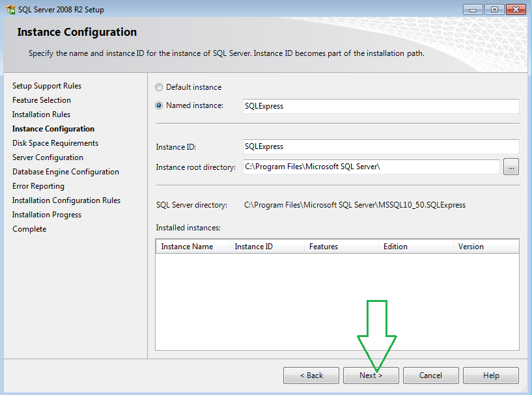This screenshot has height=395, width=532.
Task: Click the SQL Server directory path text
Action: [x=355, y=205]
